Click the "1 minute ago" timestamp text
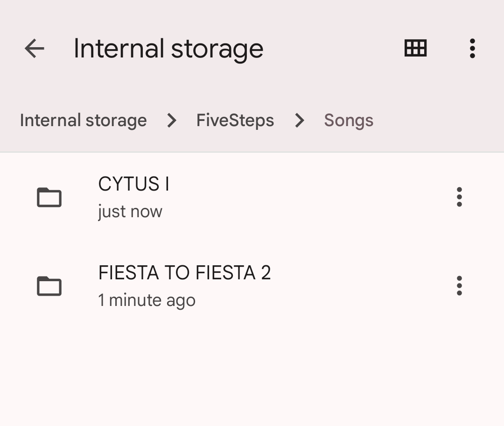This screenshot has width=504, height=426. [x=147, y=300]
